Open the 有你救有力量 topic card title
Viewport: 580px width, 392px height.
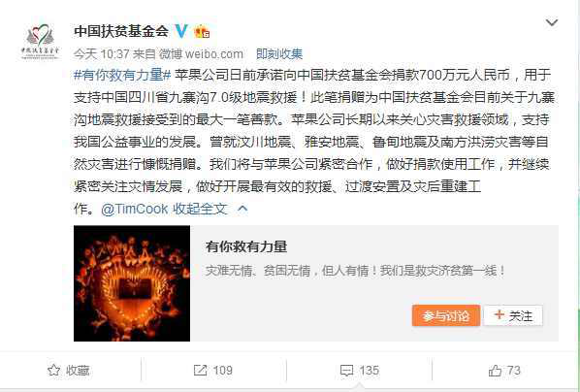click(246, 246)
